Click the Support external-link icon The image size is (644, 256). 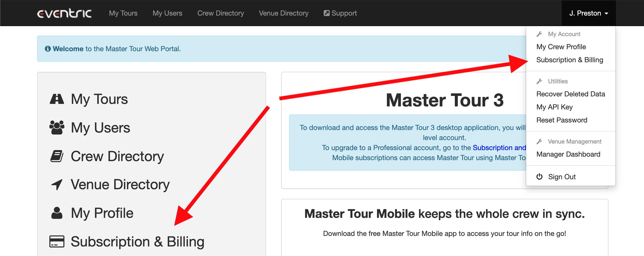point(327,13)
